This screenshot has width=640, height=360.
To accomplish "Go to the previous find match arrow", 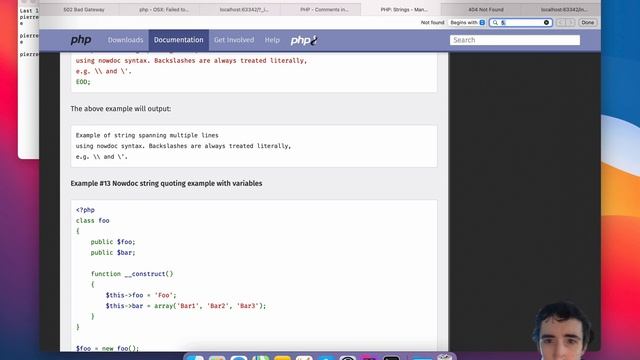I will [x=560, y=22].
